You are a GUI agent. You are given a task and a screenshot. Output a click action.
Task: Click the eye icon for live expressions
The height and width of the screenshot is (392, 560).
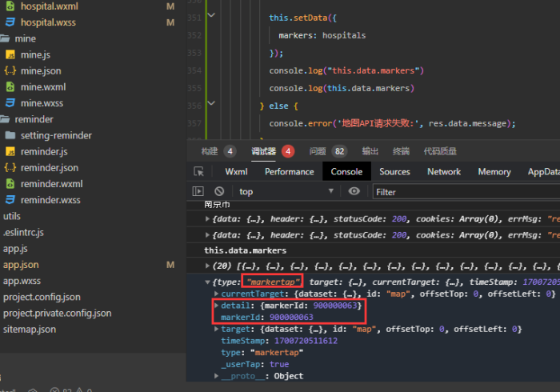354,191
